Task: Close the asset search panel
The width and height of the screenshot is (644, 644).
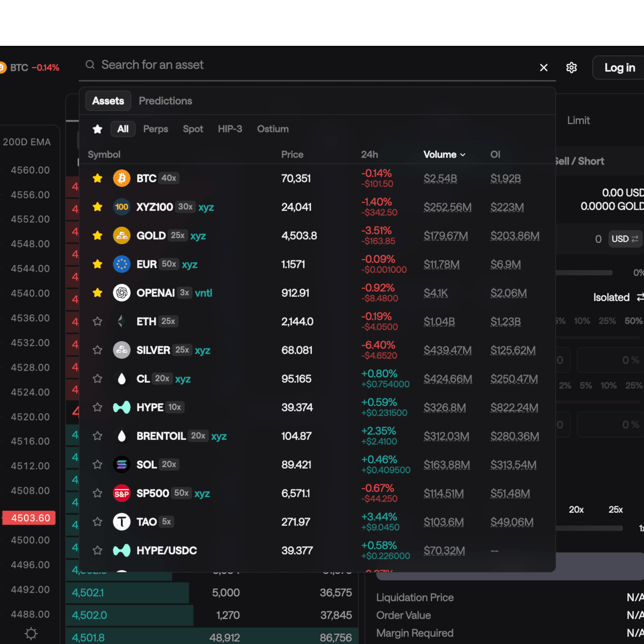Action: pyautogui.click(x=544, y=68)
